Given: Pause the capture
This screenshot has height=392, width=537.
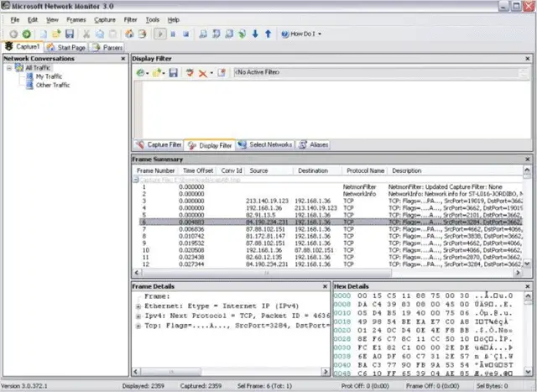Looking at the screenshot, I should tap(173, 34).
